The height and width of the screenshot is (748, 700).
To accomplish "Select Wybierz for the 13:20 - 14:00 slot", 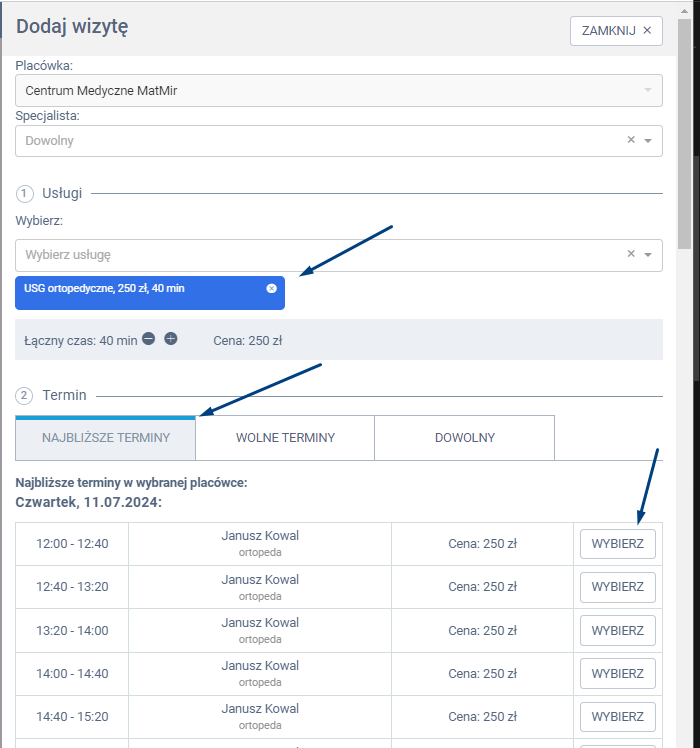I will pyautogui.click(x=617, y=631).
